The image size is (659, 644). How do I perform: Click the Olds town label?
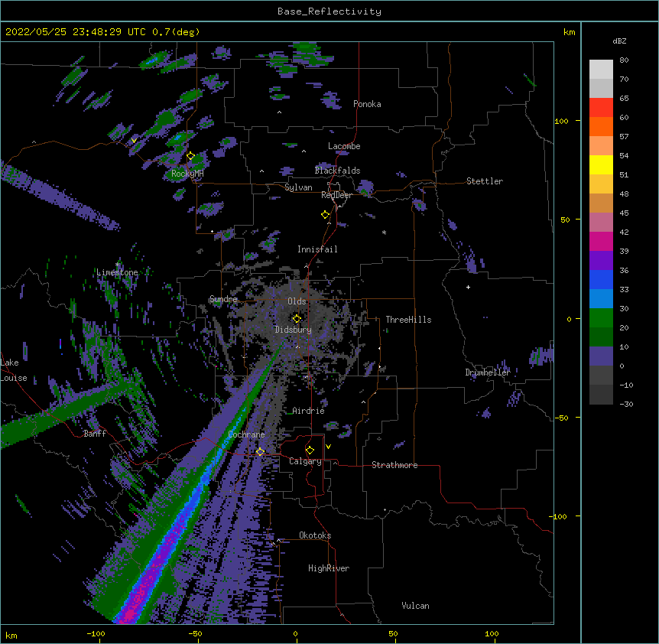click(297, 301)
